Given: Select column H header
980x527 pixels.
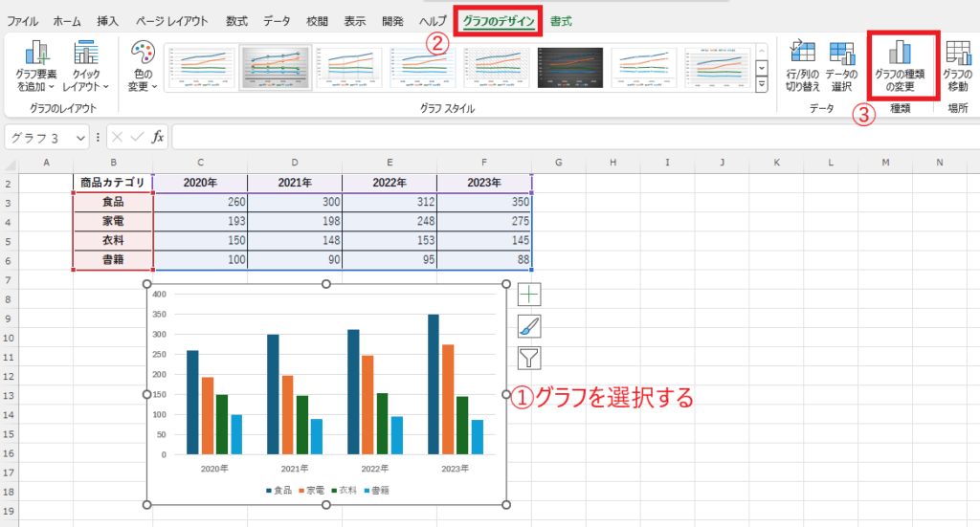Looking at the screenshot, I should [612, 163].
